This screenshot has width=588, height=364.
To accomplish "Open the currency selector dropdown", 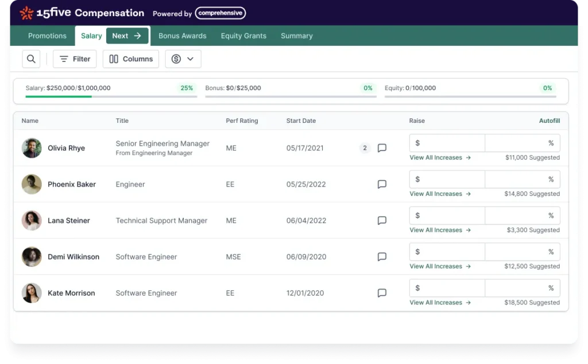I will pos(183,59).
